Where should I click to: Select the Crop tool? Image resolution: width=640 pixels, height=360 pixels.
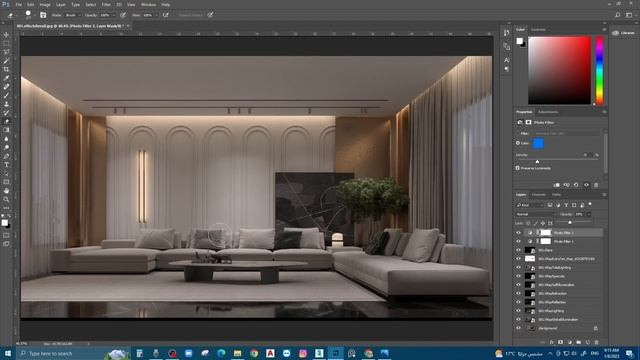click(7, 69)
